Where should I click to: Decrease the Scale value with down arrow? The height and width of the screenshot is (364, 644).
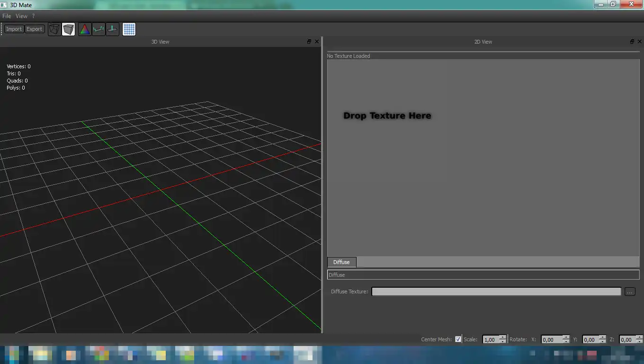coord(503,341)
